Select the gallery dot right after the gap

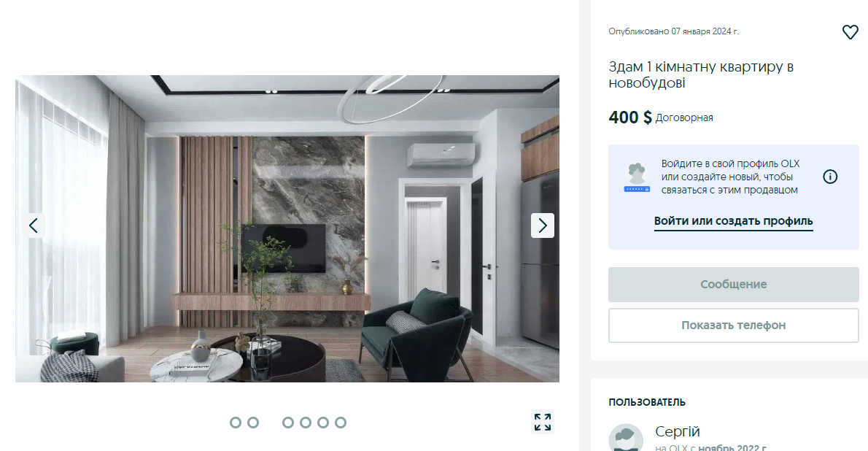(x=288, y=423)
